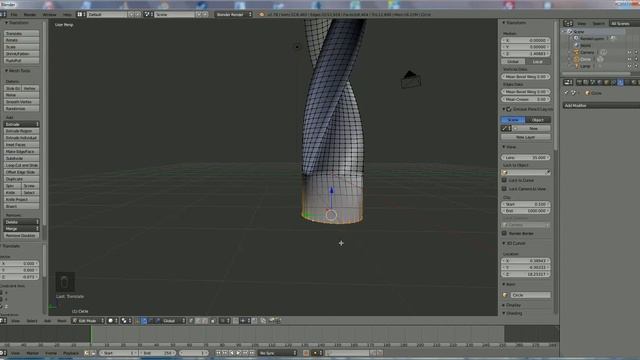Toggle Lock to Cursor checkbox
640x360 pixels.
point(504,180)
